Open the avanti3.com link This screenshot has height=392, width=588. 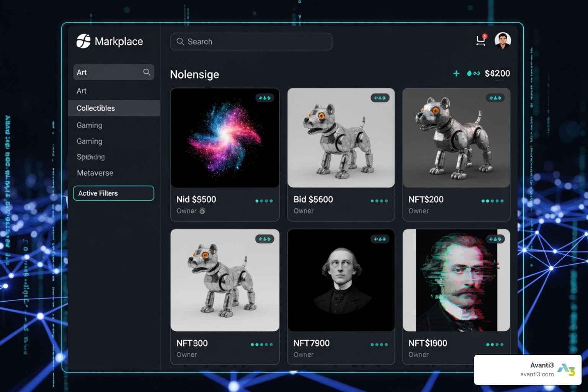click(537, 374)
